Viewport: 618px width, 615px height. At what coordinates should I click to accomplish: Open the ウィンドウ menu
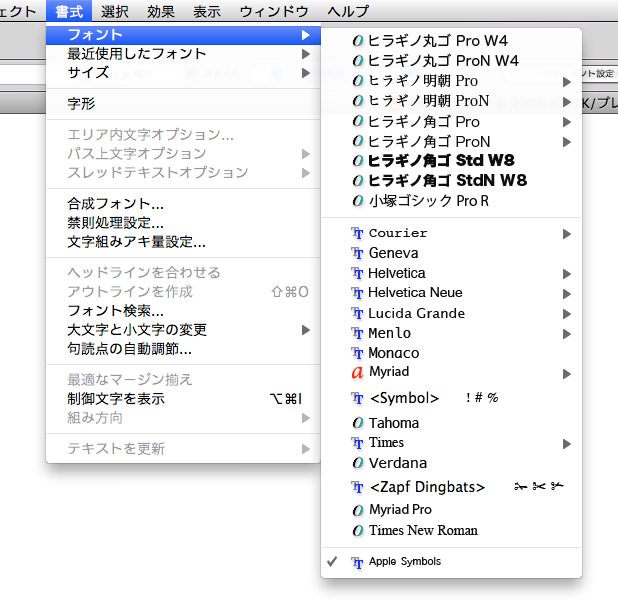point(274,11)
